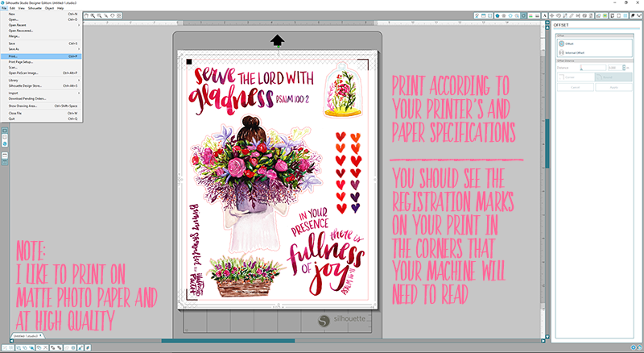Select the glass dome flower artwork

[343, 89]
